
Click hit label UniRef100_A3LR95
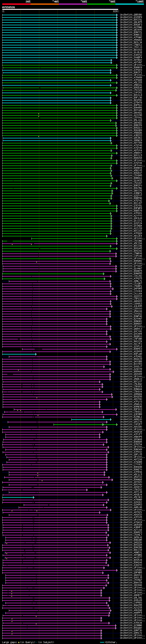coord(131,306)
